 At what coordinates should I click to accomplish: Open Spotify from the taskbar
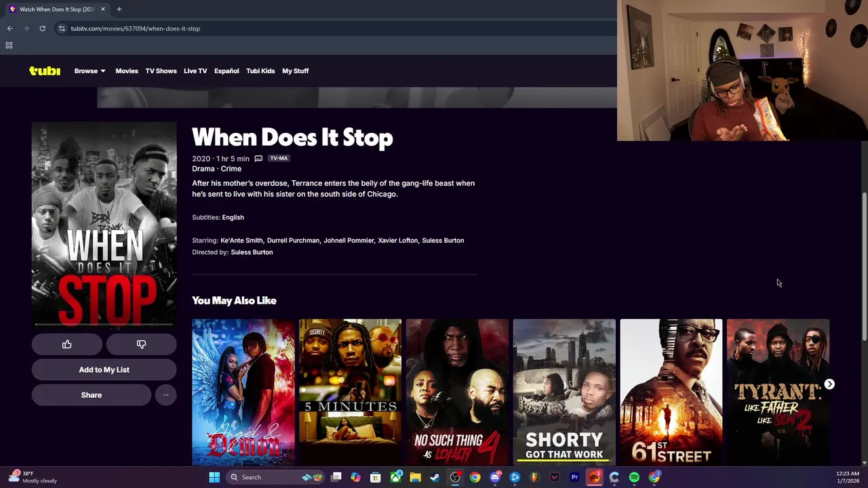[634, 477]
